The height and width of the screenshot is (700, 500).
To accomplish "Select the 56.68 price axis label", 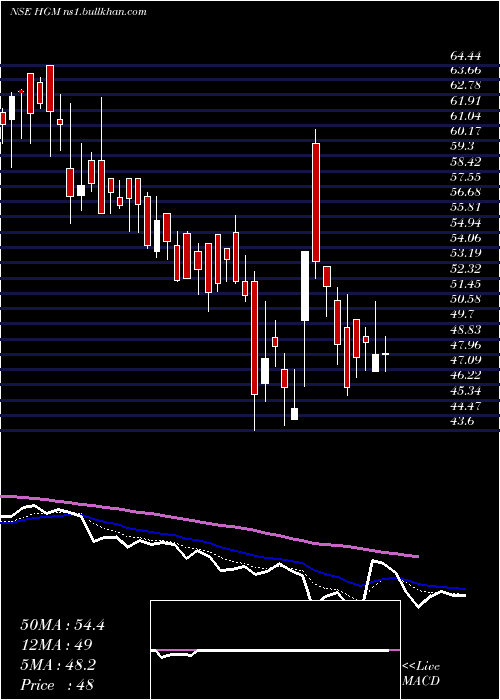I will tap(466, 192).
